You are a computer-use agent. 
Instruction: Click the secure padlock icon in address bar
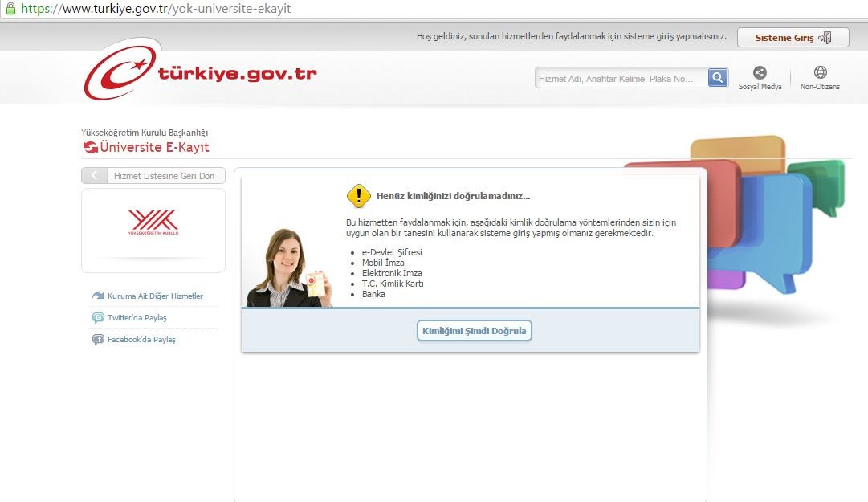click(10, 8)
